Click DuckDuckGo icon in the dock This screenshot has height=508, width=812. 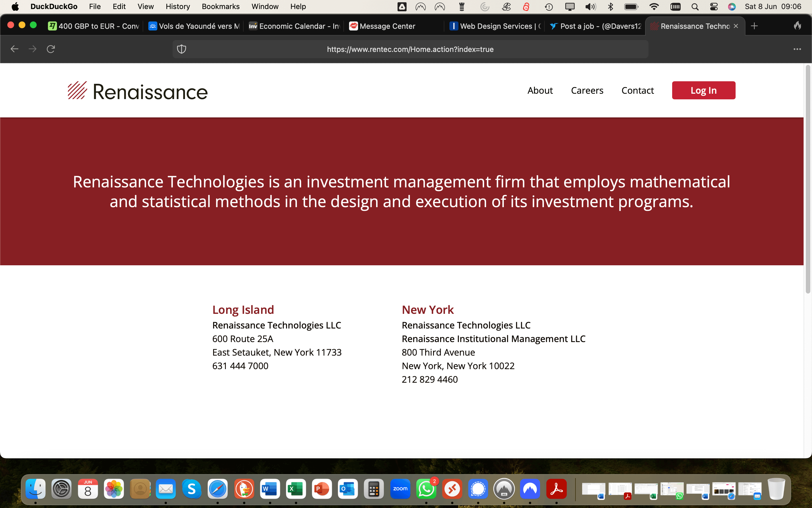click(244, 489)
